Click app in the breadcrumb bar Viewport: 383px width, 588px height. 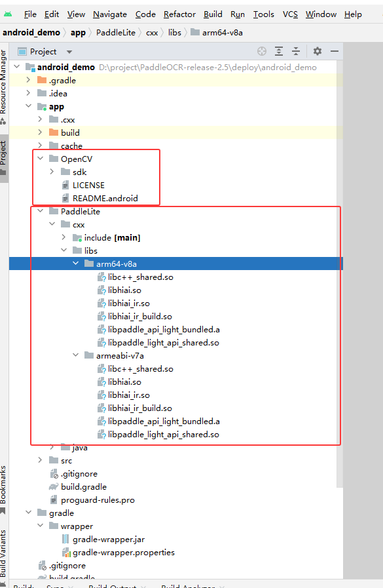click(x=79, y=33)
